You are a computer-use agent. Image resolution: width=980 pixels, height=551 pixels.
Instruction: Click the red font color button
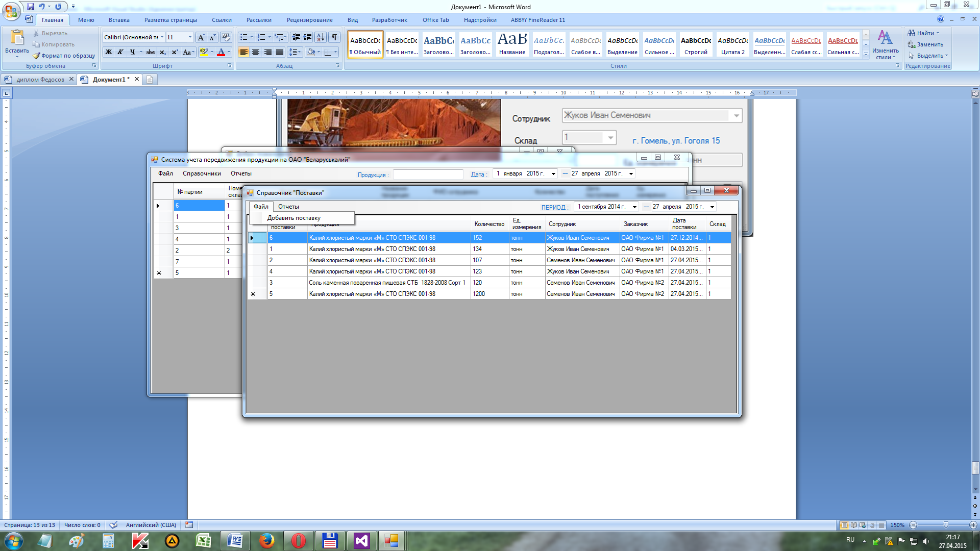point(221,52)
